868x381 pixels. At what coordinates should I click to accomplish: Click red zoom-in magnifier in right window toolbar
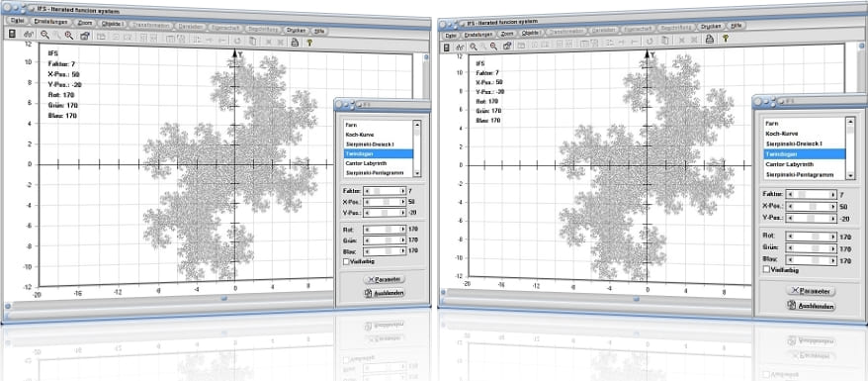click(x=494, y=46)
